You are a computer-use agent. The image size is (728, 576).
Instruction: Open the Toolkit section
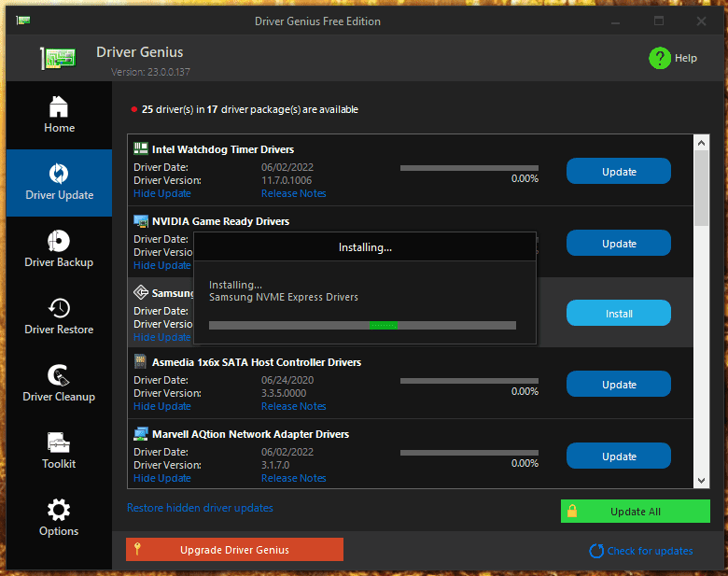(x=59, y=451)
